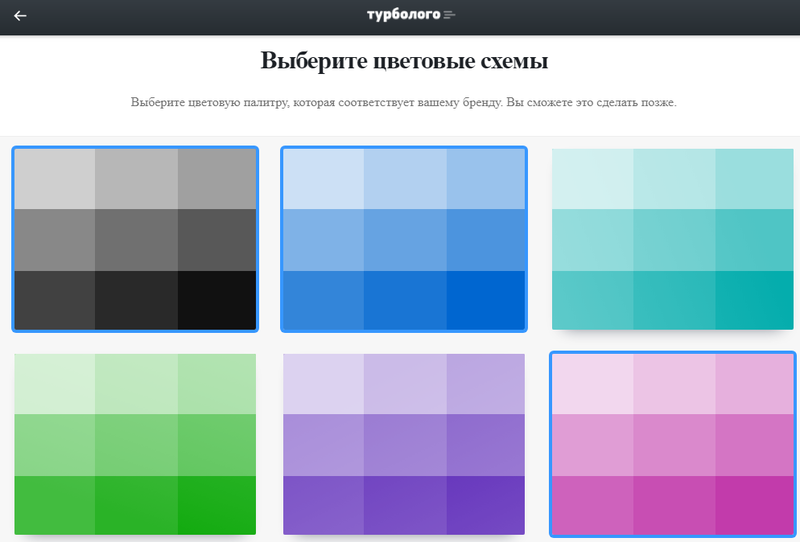Viewport: 800px width, 542px height.
Task: Click the lightest lavender cell in purple palette
Action: (x=323, y=383)
